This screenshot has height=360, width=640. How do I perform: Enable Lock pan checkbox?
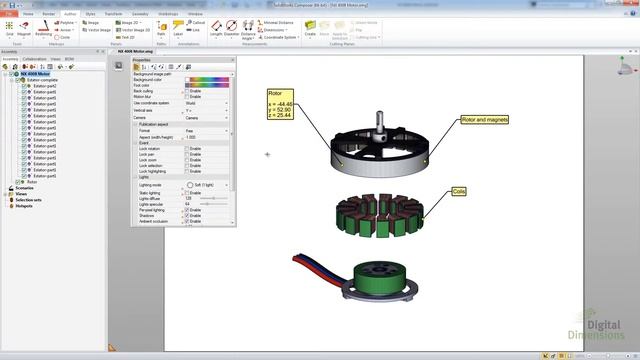pyautogui.click(x=187, y=155)
